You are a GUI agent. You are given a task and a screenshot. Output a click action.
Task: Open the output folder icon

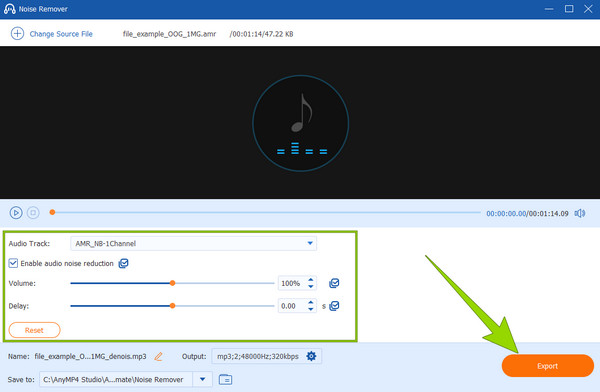225,380
